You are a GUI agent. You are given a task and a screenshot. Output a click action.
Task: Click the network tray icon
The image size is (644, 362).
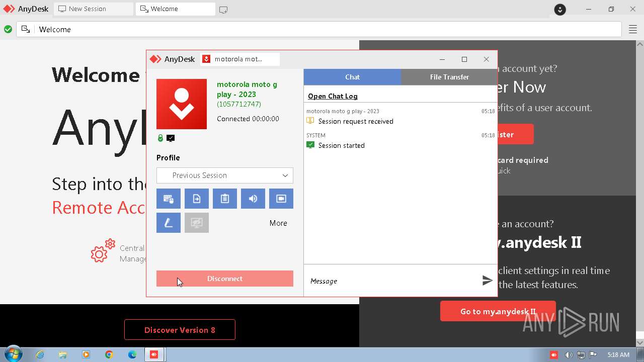click(581, 355)
